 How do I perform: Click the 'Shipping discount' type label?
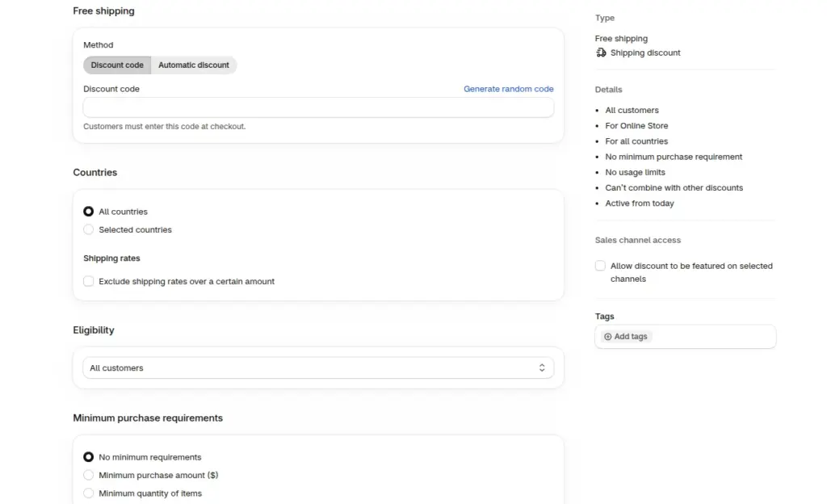[x=645, y=52]
